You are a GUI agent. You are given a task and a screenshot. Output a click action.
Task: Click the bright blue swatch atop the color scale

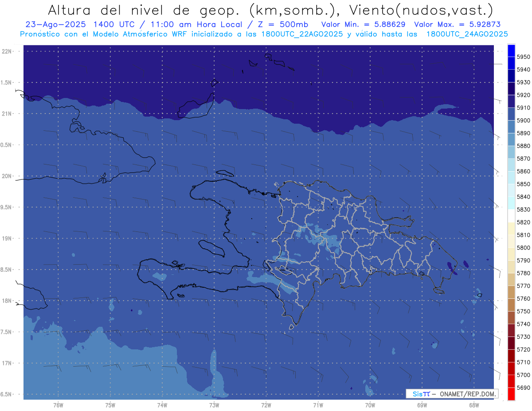tap(511, 51)
